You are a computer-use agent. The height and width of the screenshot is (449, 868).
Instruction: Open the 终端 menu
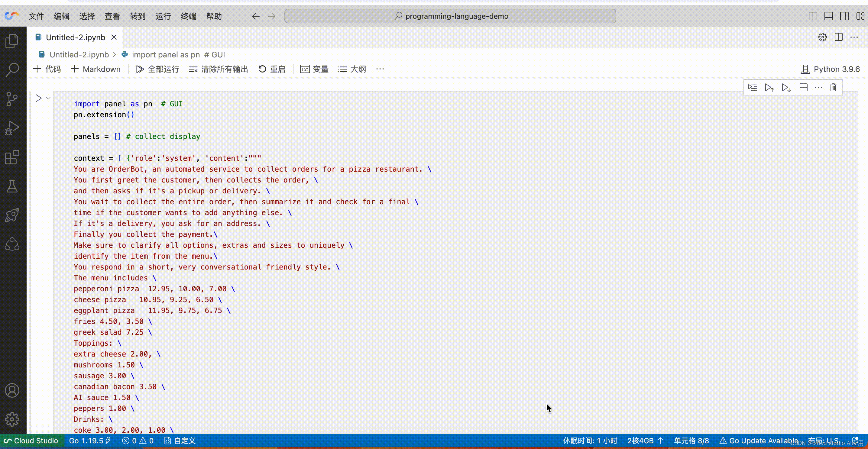tap(188, 16)
